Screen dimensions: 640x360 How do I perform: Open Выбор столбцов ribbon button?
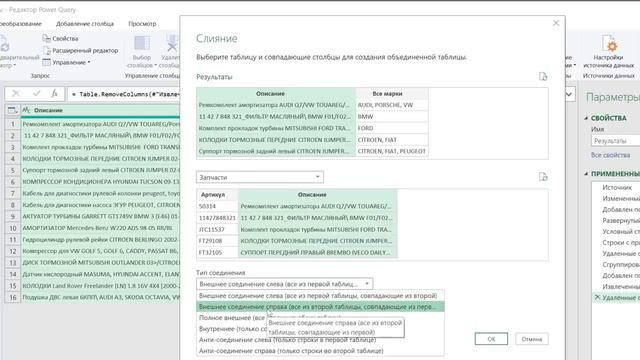coord(142,52)
